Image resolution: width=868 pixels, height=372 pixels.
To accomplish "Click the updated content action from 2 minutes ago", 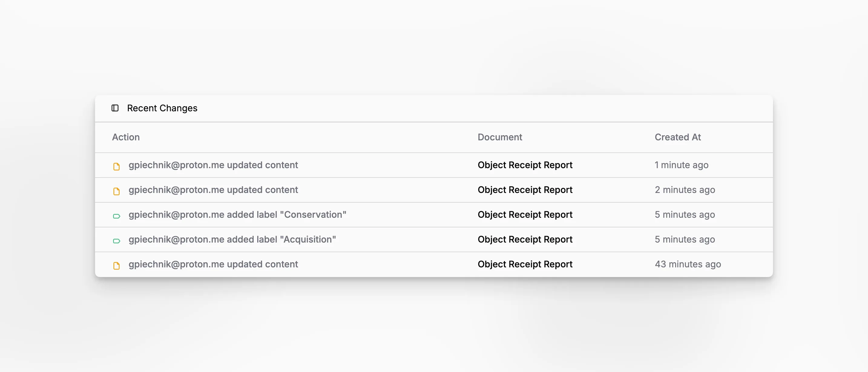I will (213, 190).
